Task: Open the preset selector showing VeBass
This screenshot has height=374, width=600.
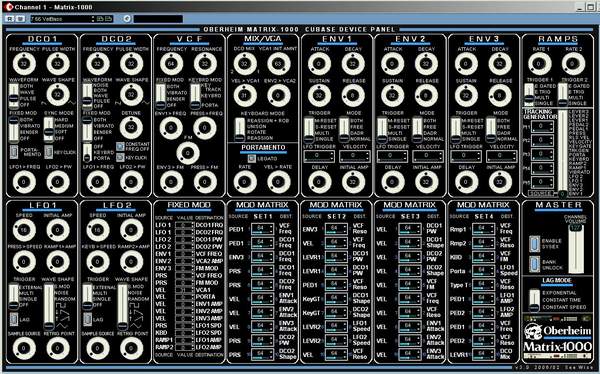Action: tap(62, 19)
